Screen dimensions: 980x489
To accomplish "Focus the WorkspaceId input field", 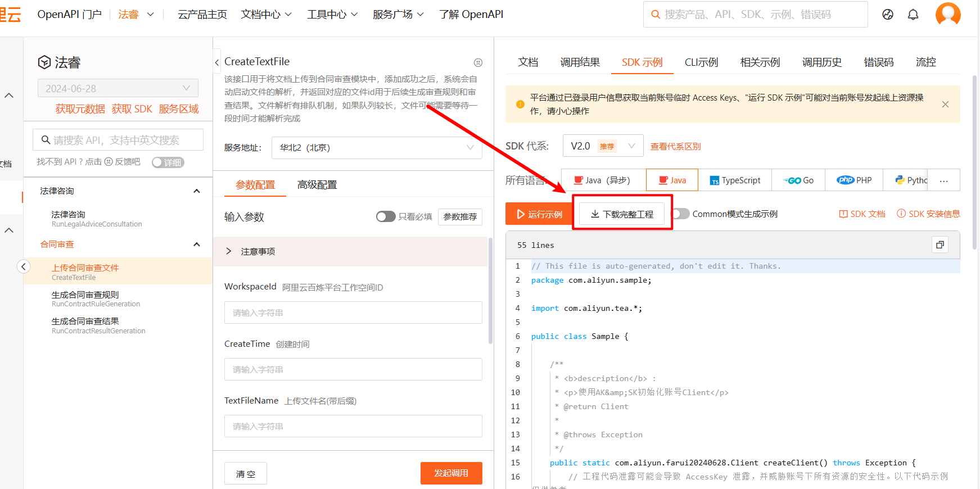I will point(353,313).
